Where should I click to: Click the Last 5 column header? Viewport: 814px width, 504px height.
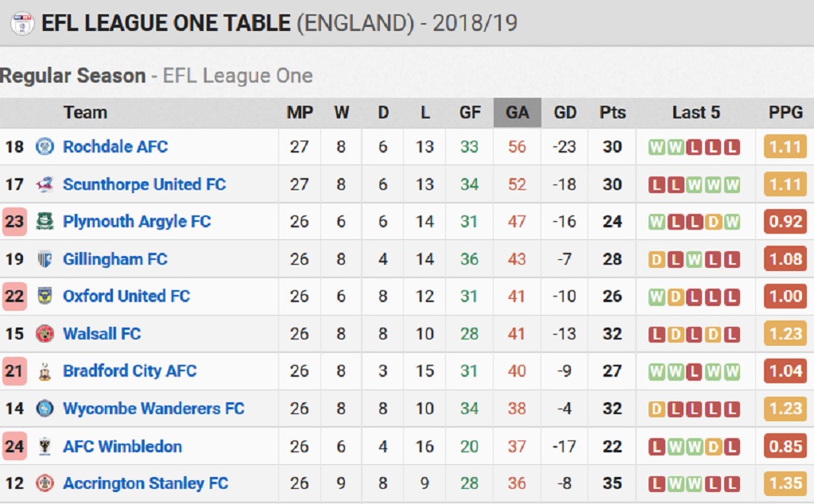696,113
